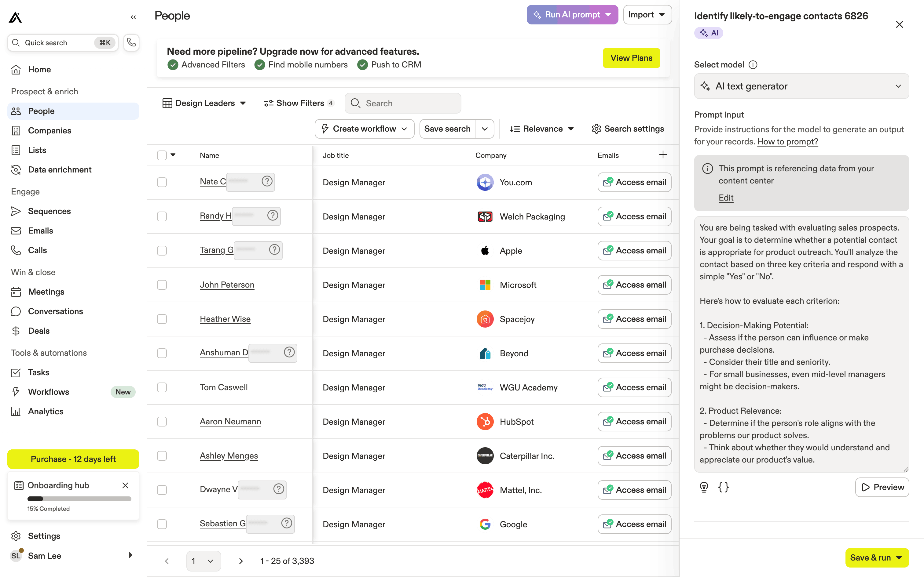Screen dimensions: 924x577
Task: Click the info icon next to Select model
Action: [x=753, y=64]
